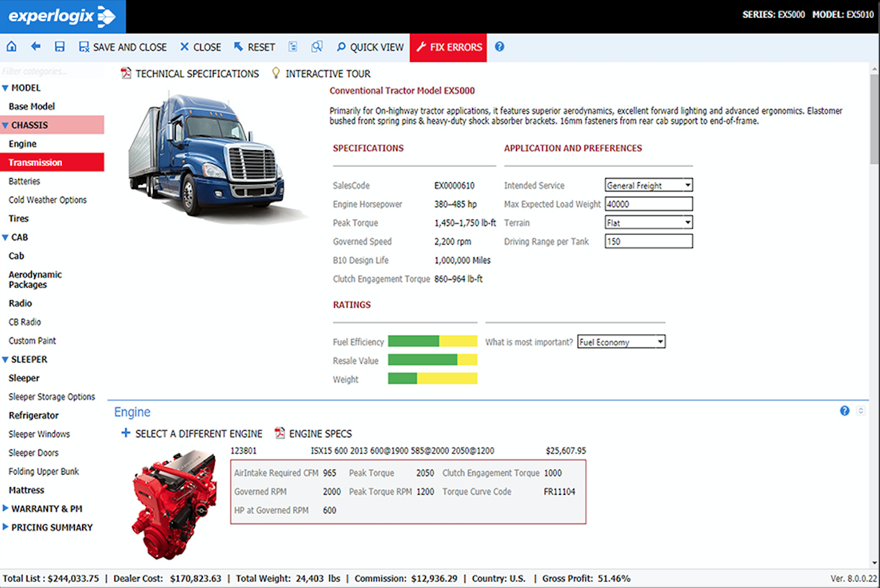Click the help icon in the Engine section
880x588 pixels.
[x=844, y=411]
